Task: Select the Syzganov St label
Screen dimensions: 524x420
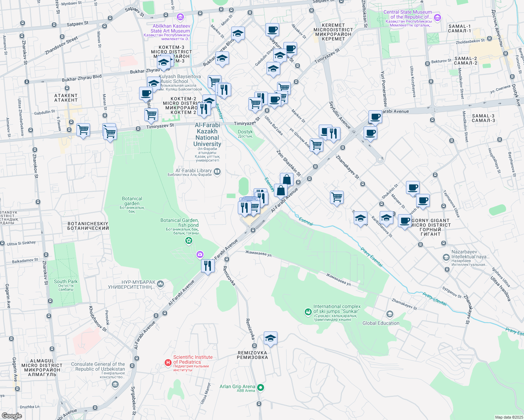Action: point(452,292)
